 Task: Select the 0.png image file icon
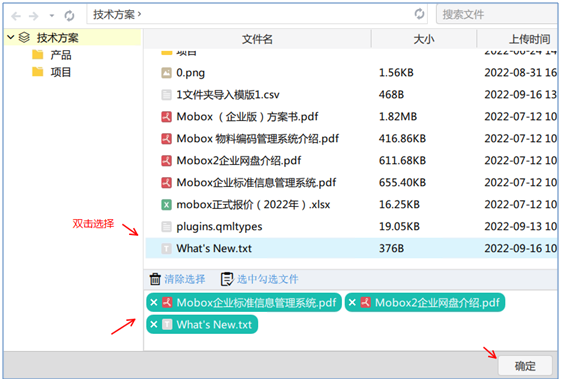tap(166, 73)
